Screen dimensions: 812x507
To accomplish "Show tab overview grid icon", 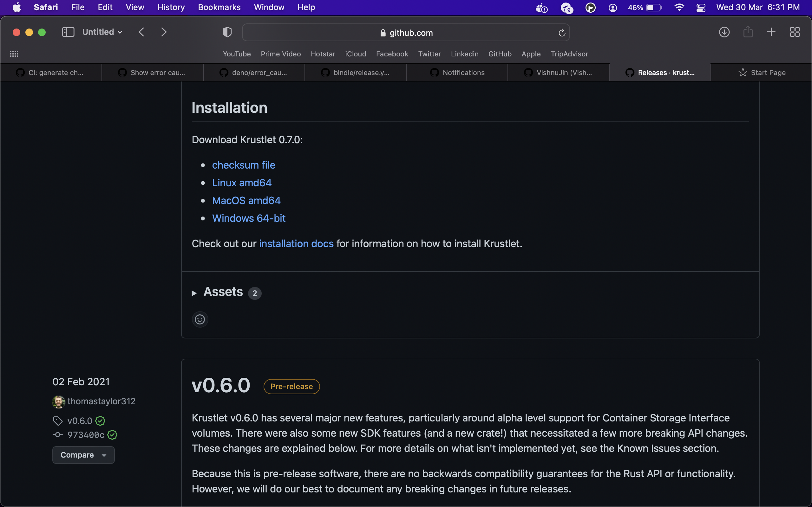I will click(795, 32).
